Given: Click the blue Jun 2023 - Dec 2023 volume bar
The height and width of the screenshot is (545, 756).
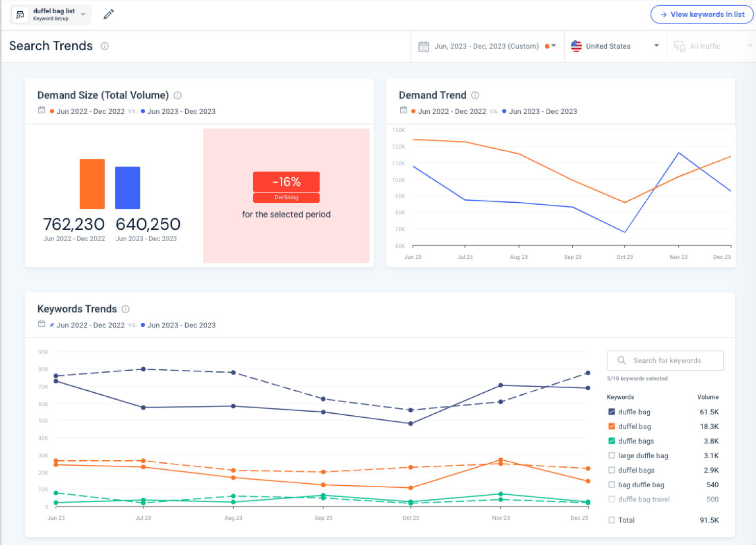Looking at the screenshot, I should pyautogui.click(x=128, y=187).
